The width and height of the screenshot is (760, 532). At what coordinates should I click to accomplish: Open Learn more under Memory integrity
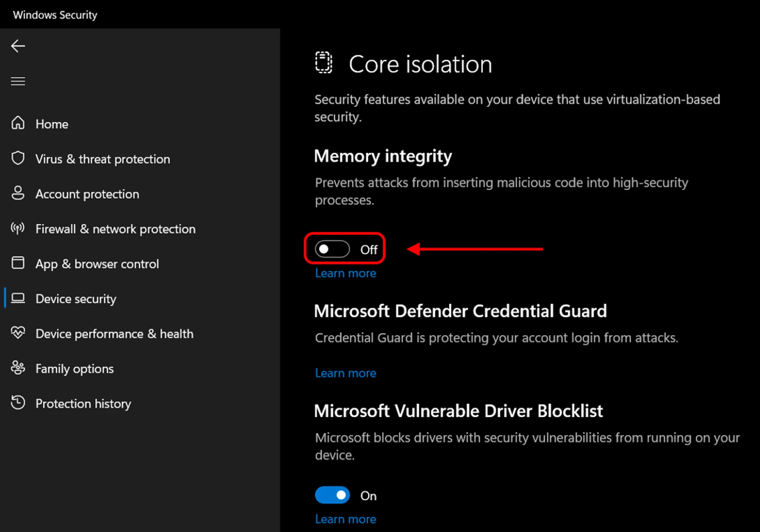click(345, 273)
